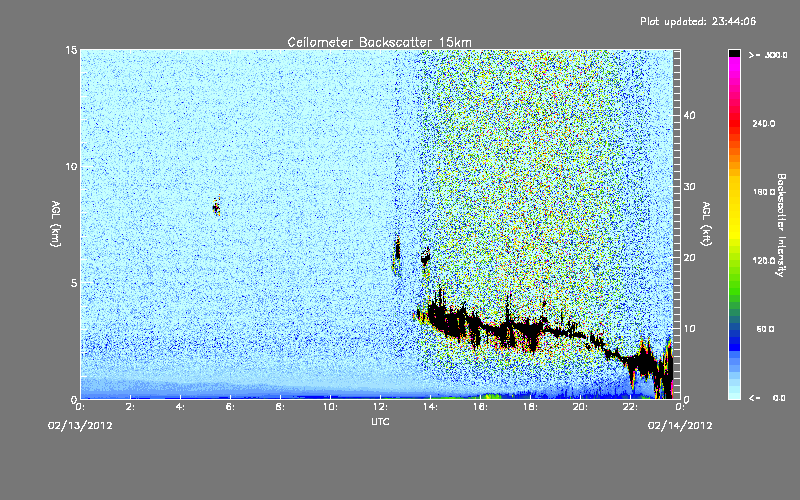Click the 30 kft tick on right axis
The width and height of the screenshot is (800, 500).
click(689, 186)
